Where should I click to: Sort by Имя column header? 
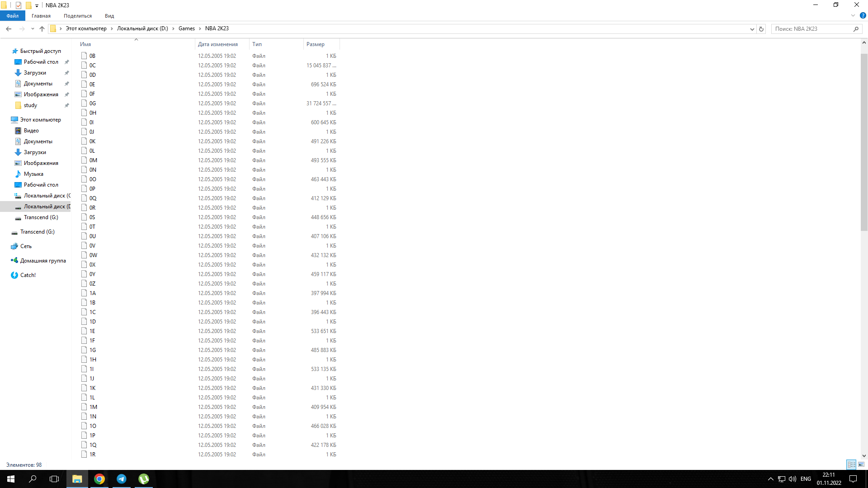tap(136, 44)
